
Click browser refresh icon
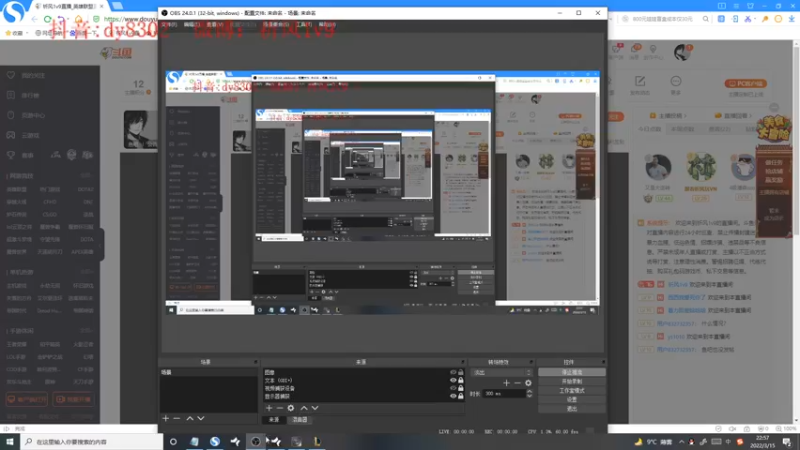pyautogui.click(x=47, y=19)
